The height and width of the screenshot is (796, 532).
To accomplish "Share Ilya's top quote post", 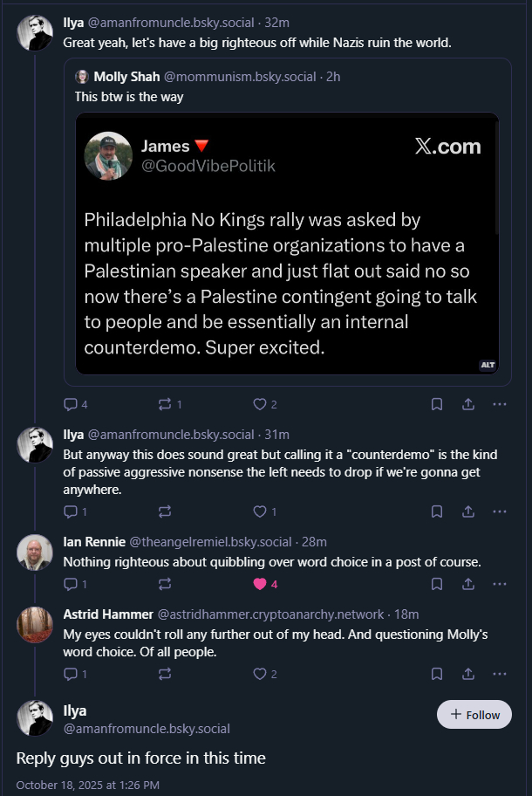I will pyautogui.click(x=467, y=404).
